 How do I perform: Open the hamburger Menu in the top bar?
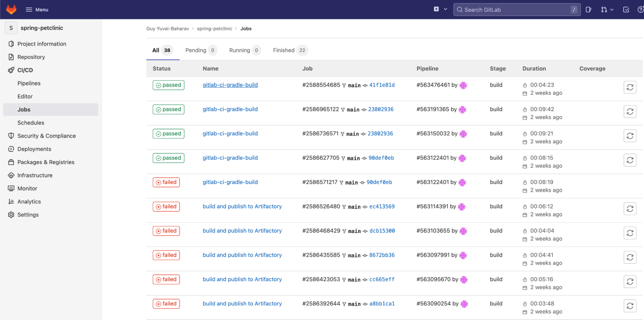pyautogui.click(x=37, y=9)
